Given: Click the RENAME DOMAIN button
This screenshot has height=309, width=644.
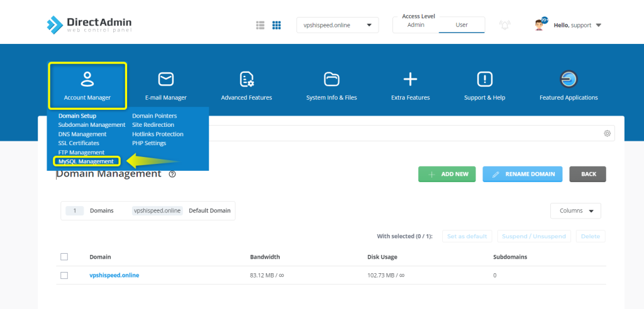Looking at the screenshot, I should point(523,174).
